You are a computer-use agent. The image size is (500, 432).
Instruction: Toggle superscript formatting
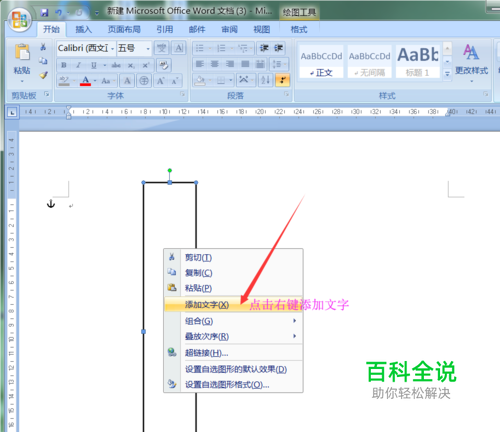(146, 65)
